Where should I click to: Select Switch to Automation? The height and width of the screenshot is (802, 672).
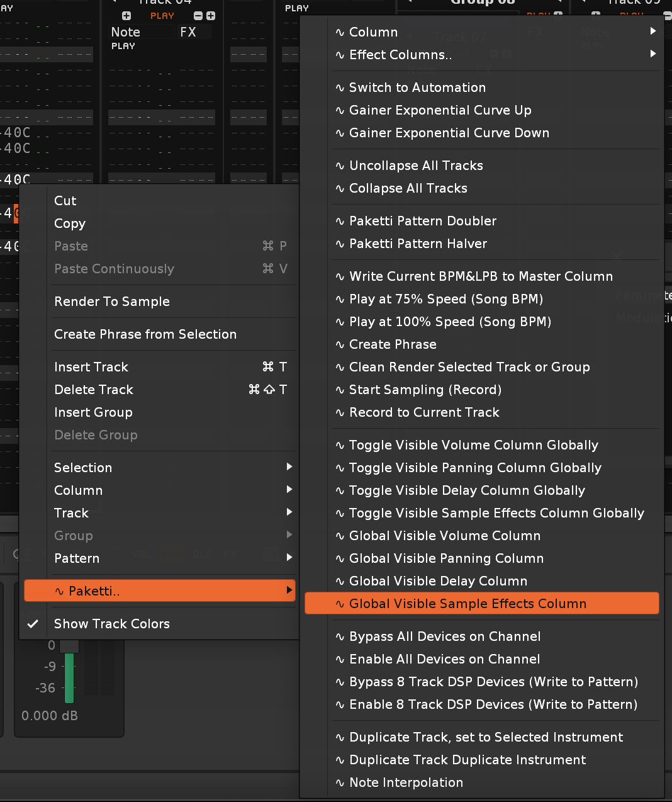[x=417, y=88]
